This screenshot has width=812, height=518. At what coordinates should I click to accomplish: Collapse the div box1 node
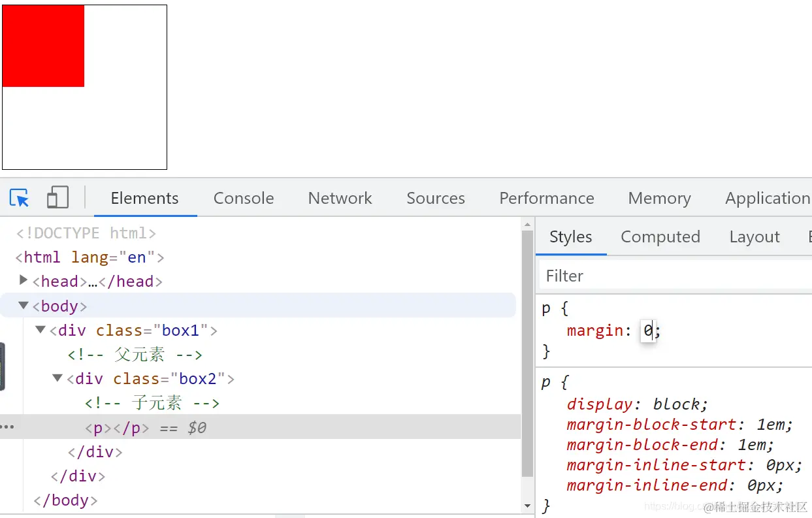pyautogui.click(x=41, y=330)
